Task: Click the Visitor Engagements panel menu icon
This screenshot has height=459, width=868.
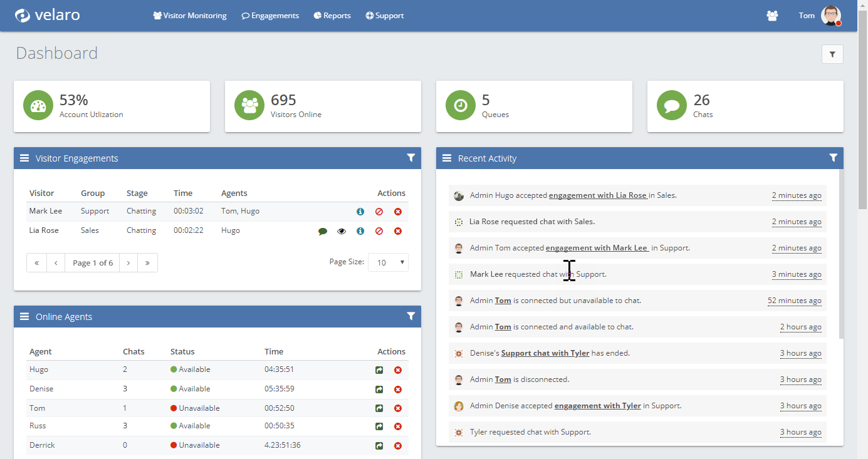Action: pyautogui.click(x=24, y=158)
